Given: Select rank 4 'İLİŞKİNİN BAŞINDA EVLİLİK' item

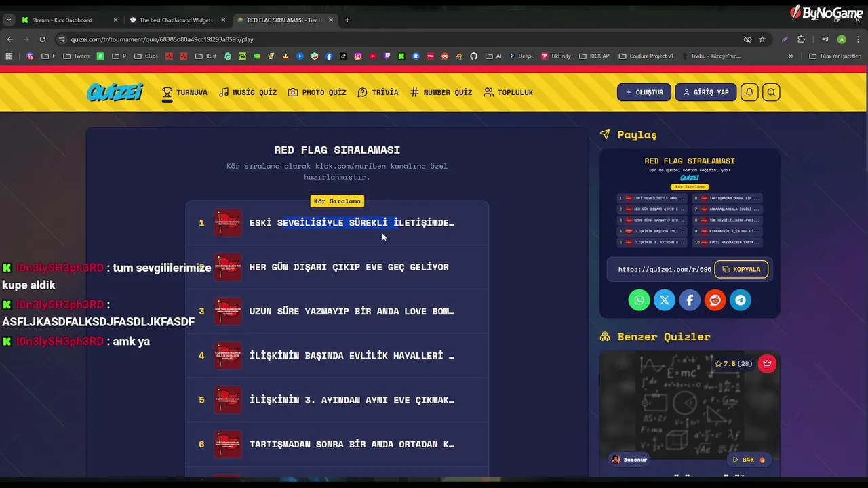Looking at the screenshot, I should [337, 355].
